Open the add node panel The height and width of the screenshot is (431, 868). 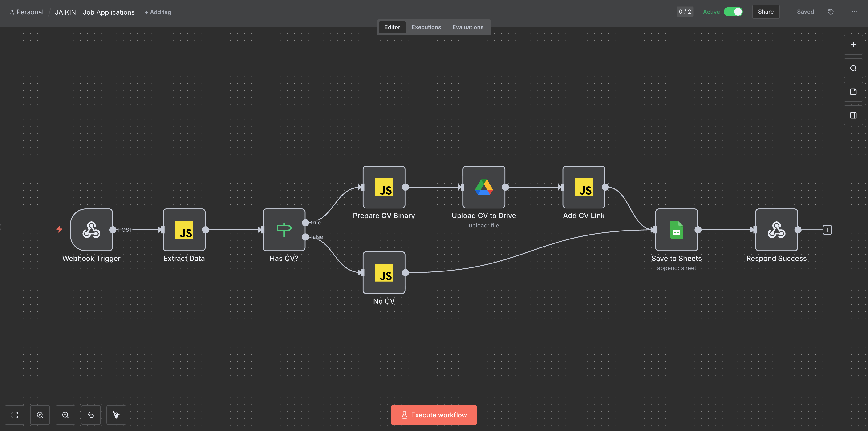click(853, 44)
